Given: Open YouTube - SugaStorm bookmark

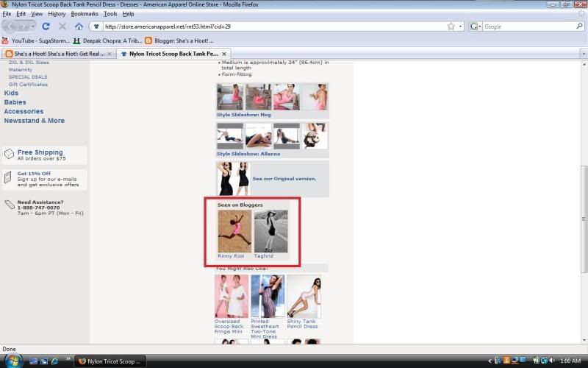Looking at the screenshot, I should point(35,40).
